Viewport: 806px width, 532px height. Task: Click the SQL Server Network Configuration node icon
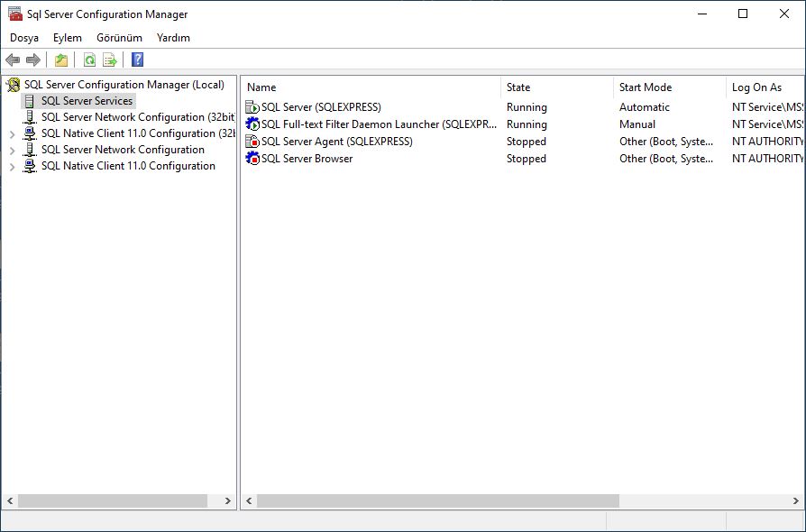(x=30, y=150)
